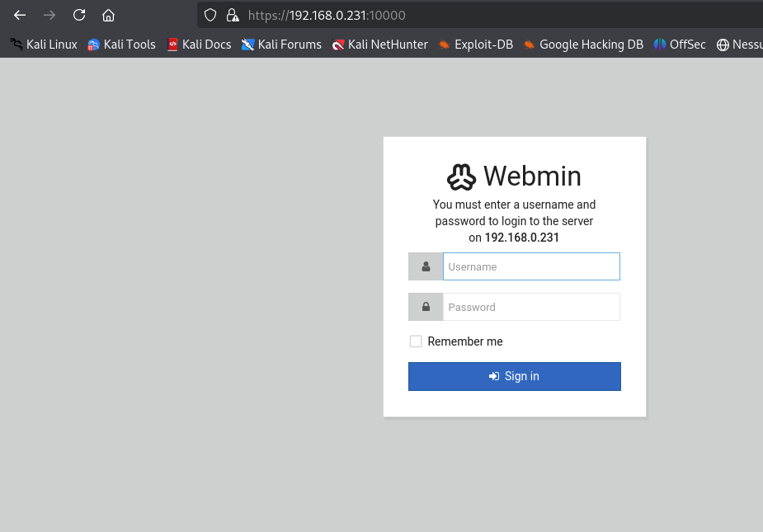Open the Google Hacking DB bookmark
763x532 pixels.
583,45
